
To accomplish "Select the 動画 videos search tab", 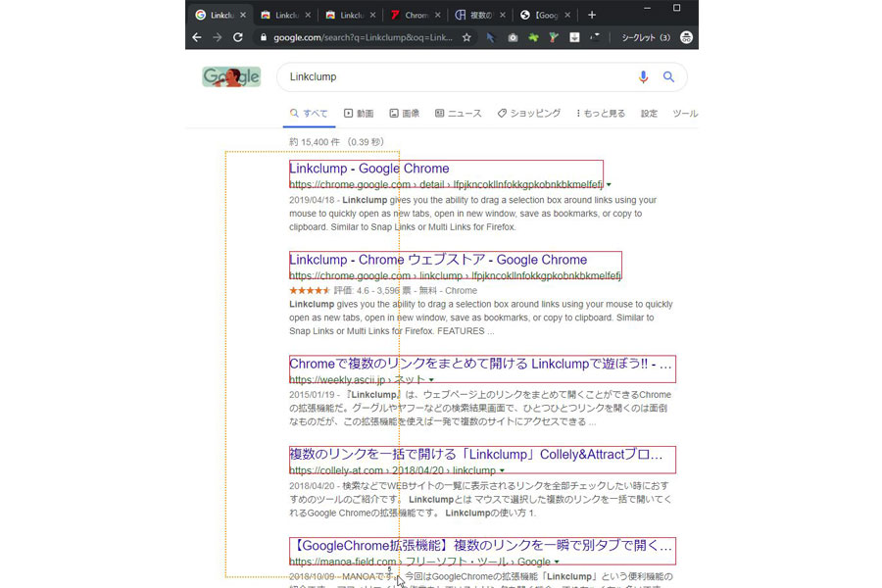I will pos(359,114).
